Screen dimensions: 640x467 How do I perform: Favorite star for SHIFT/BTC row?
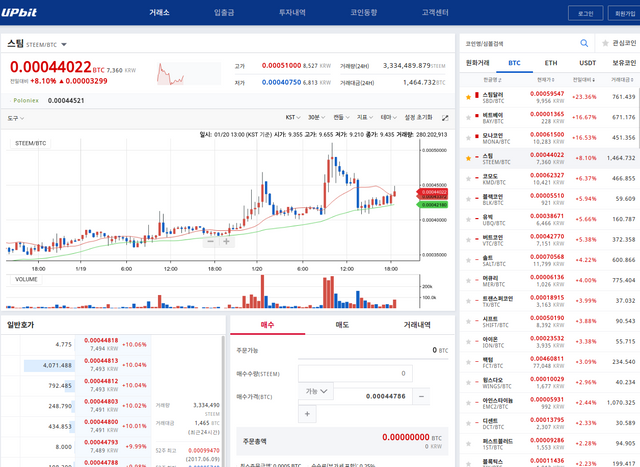click(x=468, y=322)
